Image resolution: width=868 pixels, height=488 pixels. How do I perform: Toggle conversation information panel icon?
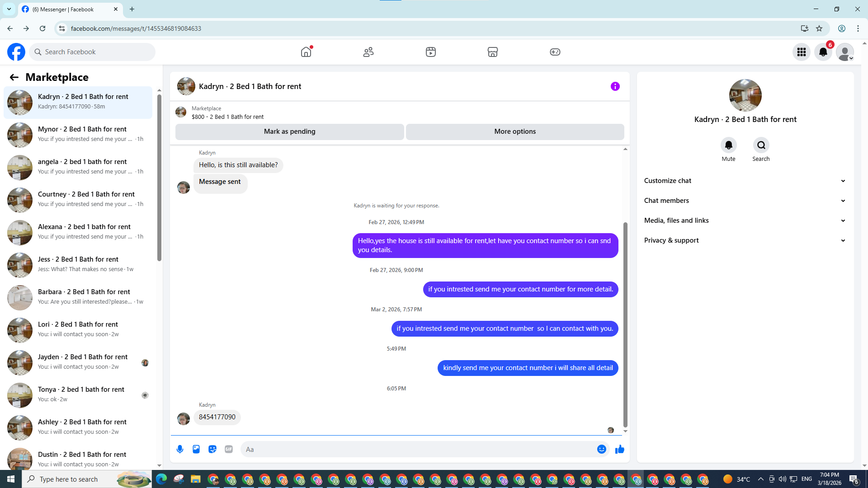tap(615, 86)
